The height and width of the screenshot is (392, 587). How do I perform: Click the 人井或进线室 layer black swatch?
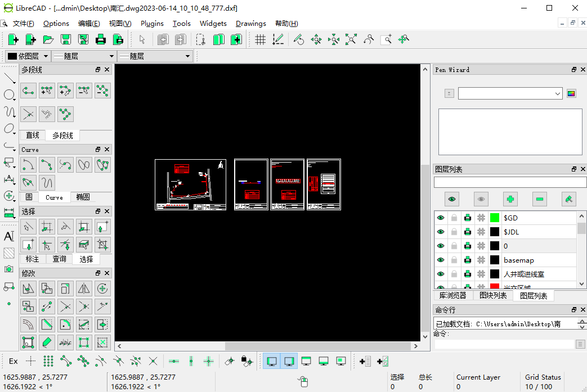495,274
